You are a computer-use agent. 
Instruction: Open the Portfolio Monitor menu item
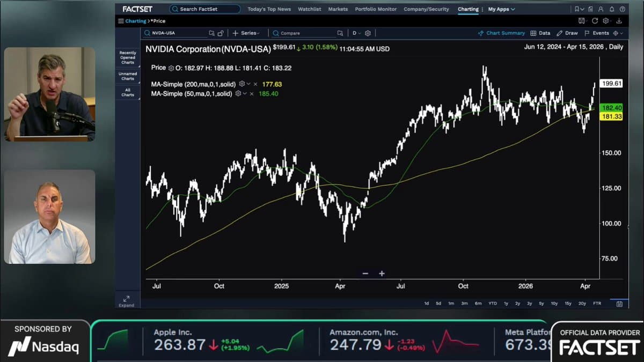coord(377,9)
